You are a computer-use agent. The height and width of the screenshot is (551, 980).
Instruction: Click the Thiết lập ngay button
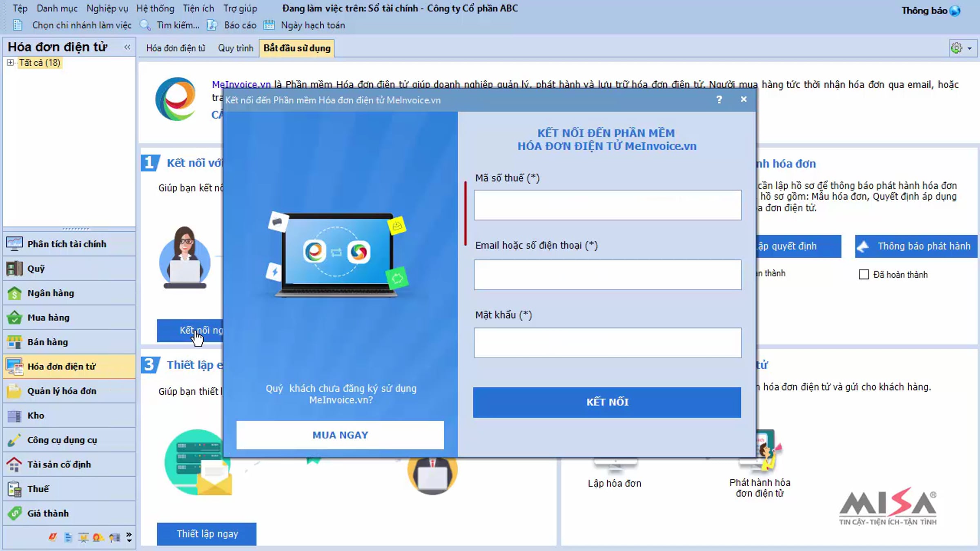207,534
